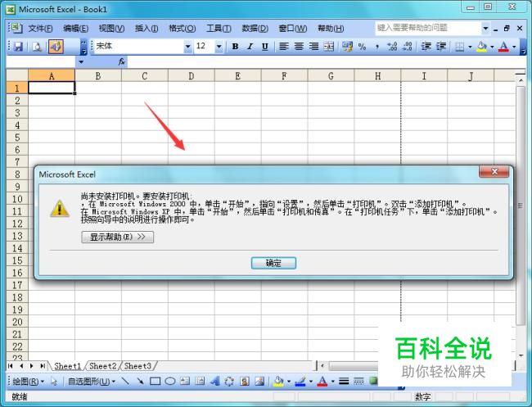Click the Borders icon
Viewport: 532px width, 407px height.
tap(459, 47)
